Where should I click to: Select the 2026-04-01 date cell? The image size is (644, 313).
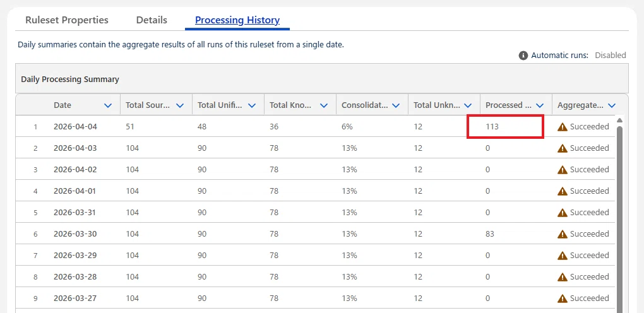click(75, 191)
